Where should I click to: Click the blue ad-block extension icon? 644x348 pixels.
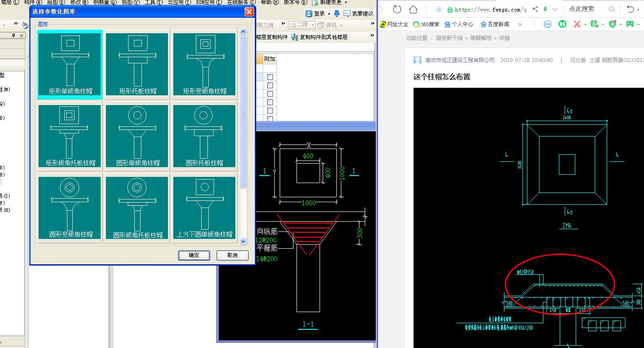coord(547,24)
